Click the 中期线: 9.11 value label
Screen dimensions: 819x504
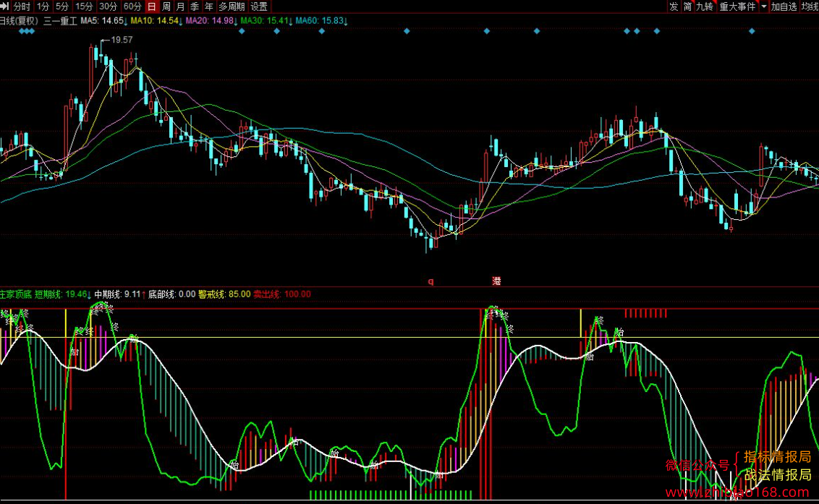(x=119, y=294)
